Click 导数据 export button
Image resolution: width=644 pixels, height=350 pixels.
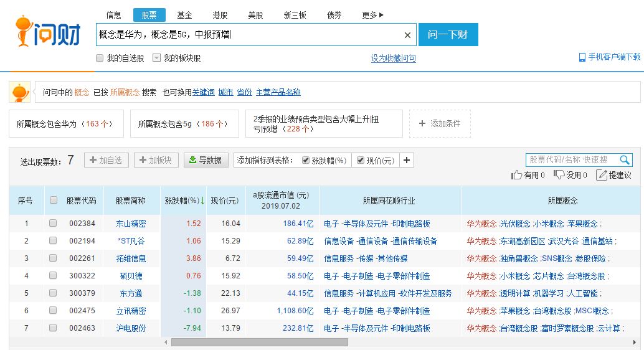[206, 160]
